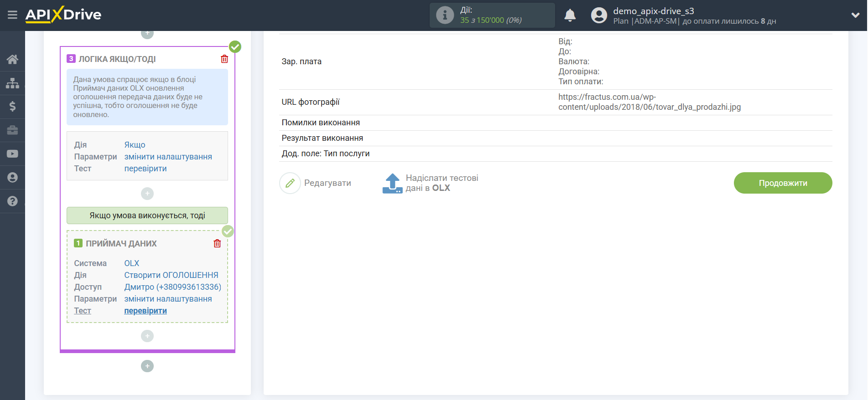The height and width of the screenshot is (400, 868).
Task: Send test data to OLX
Action: click(442, 183)
